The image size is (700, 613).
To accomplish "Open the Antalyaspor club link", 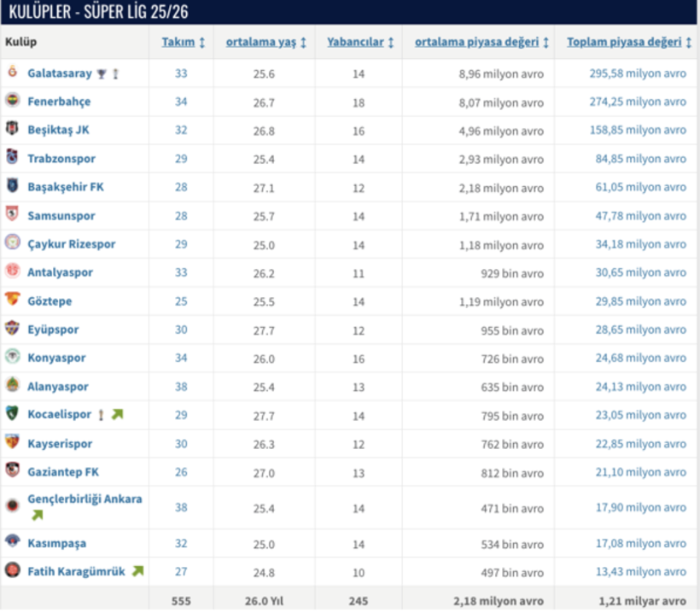I will (x=61, y=272).
